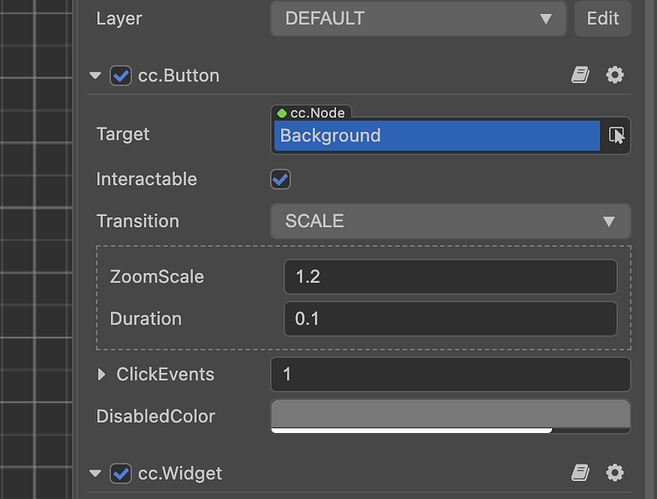This screenshot has width=657, height=499.
Task: Open cc.Button settings gear menu
Action: 615,75
